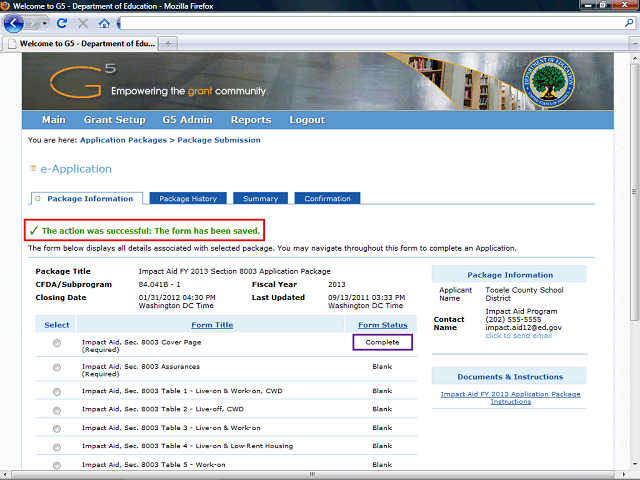Viewport: 640px width, 480px height.
Task: Click the horizontal scrollbar thumb
Action: [x=312, y=474]
